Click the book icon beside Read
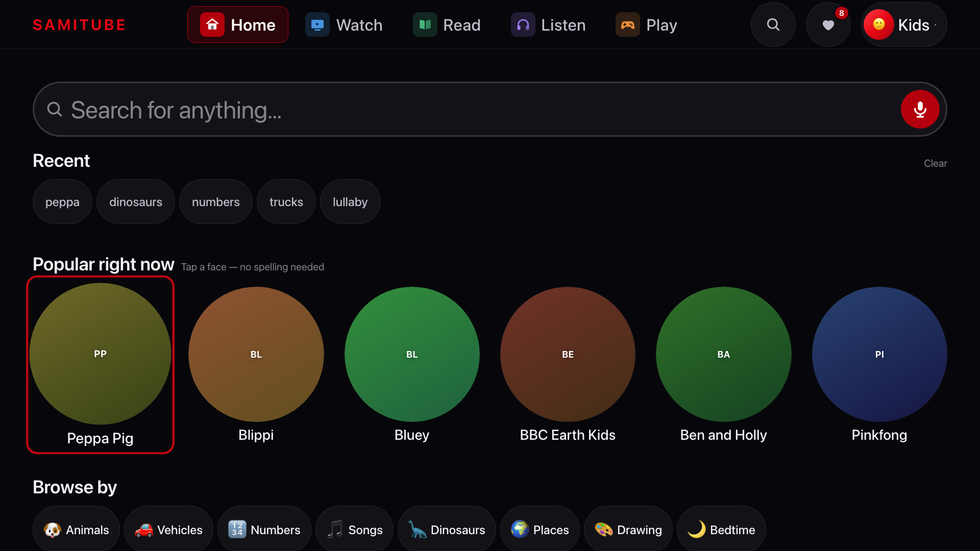This screenshot has width=980, height=551. (x=425, y=24)
